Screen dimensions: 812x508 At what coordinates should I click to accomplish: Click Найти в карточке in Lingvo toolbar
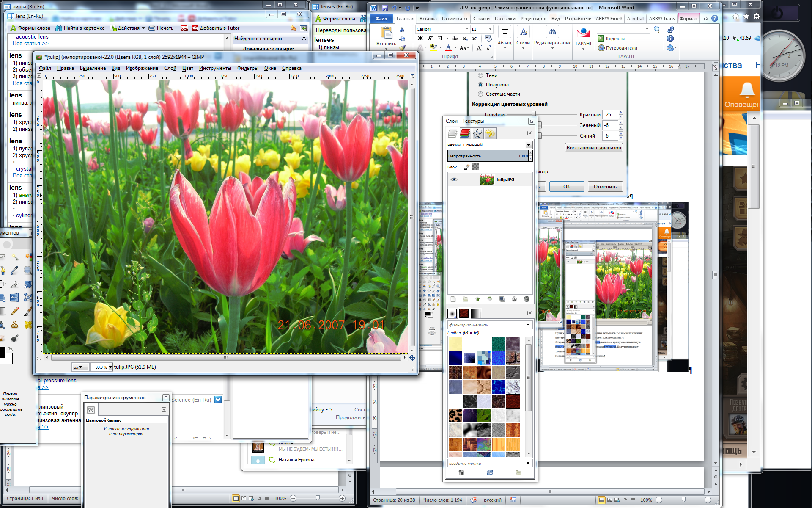click(80, 28)
